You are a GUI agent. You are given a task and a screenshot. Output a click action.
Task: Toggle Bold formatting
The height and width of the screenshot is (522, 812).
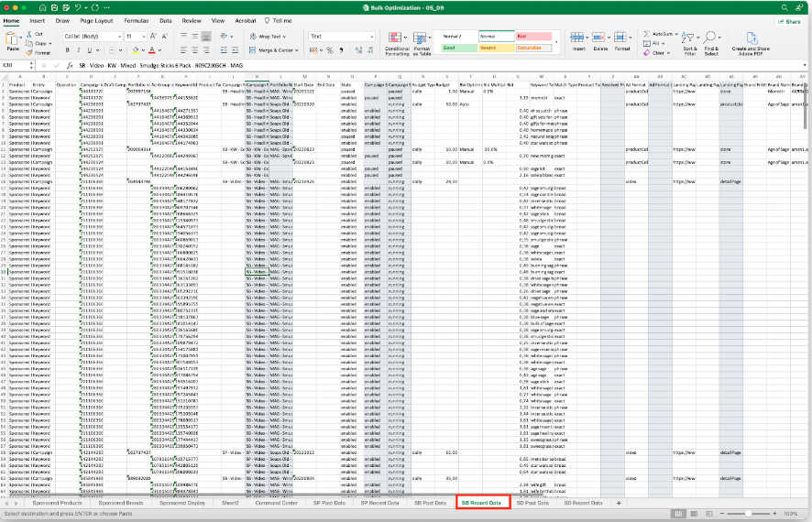point(69,51)
